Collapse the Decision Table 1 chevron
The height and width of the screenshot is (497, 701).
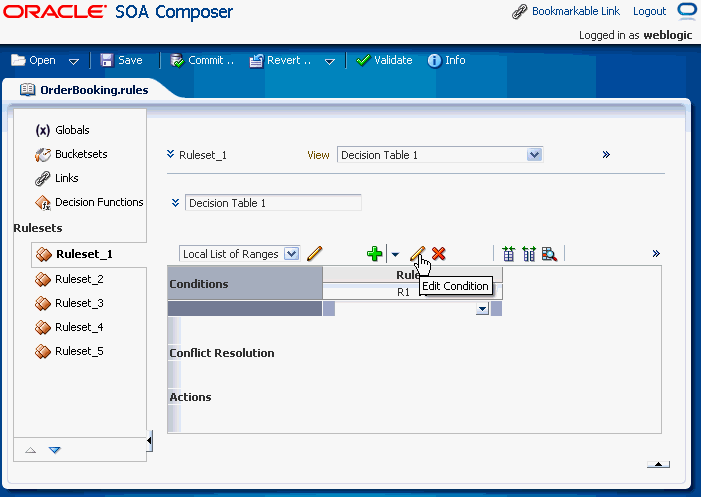pyautogui.click(x=175, y=203)
